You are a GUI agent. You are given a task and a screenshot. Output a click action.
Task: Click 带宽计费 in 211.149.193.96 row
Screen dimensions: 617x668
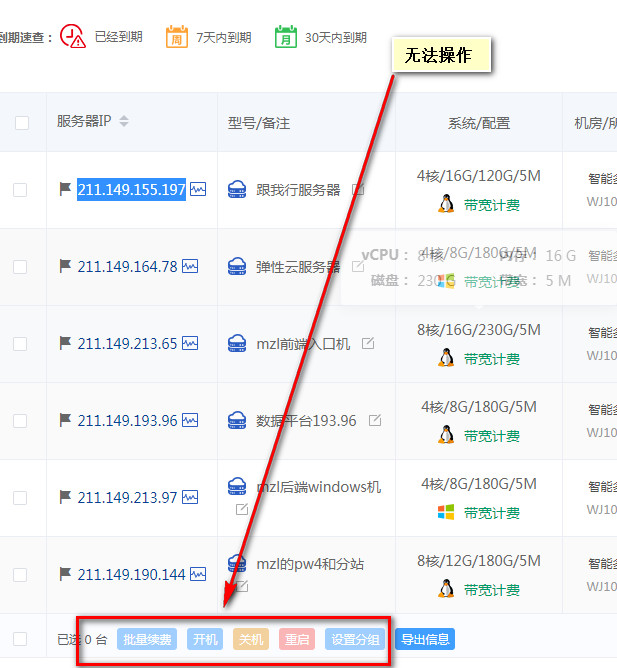click(492, 436)
